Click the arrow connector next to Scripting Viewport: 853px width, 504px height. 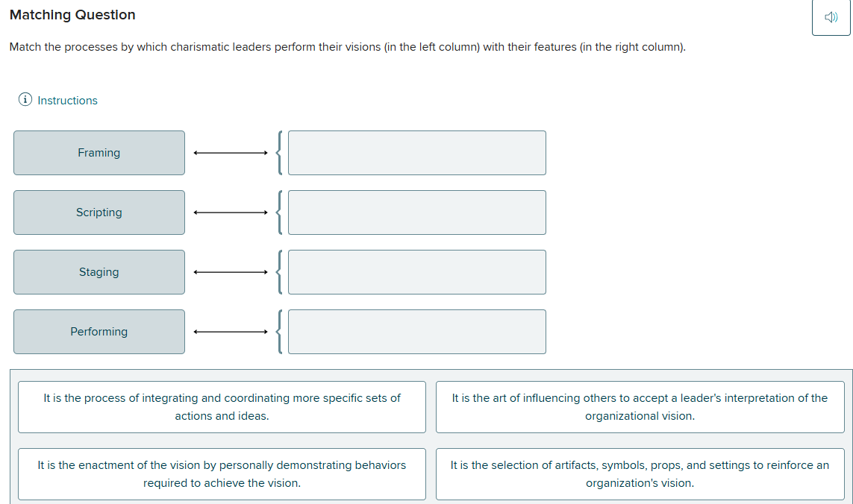(x=230, y=212)
